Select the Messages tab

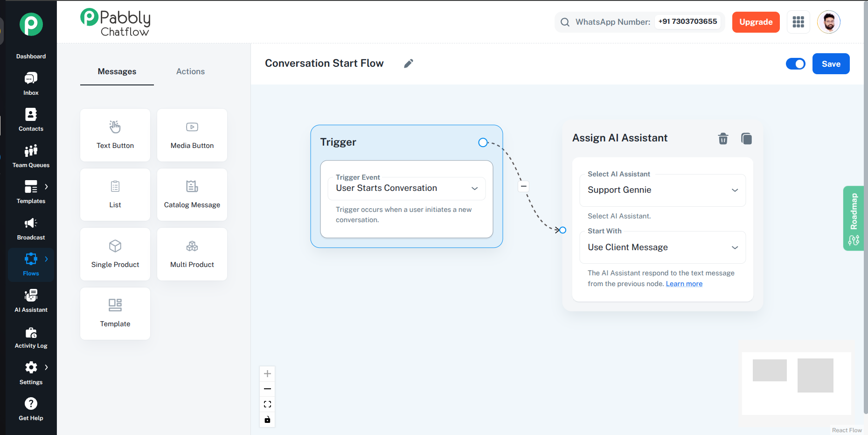(x=117, y=71)
